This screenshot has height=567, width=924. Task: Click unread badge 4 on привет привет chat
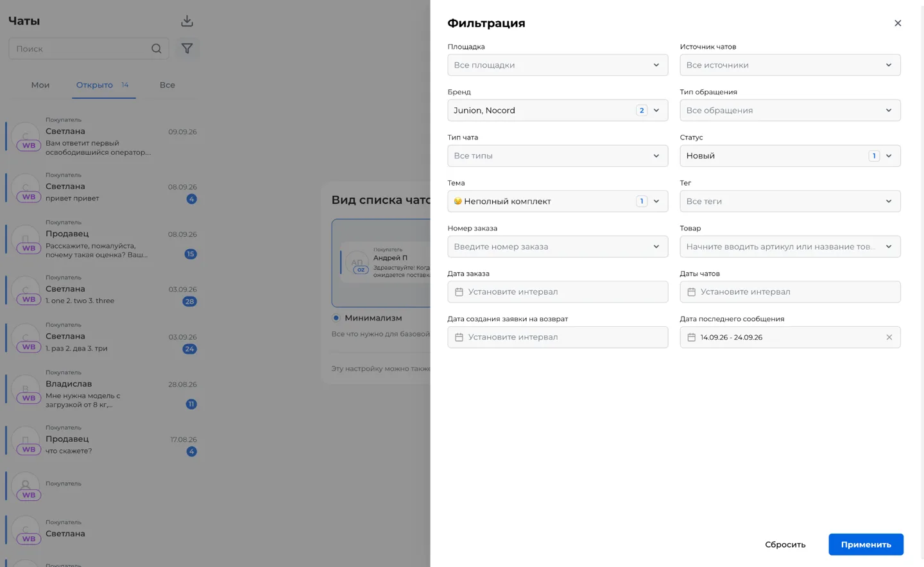191,199
